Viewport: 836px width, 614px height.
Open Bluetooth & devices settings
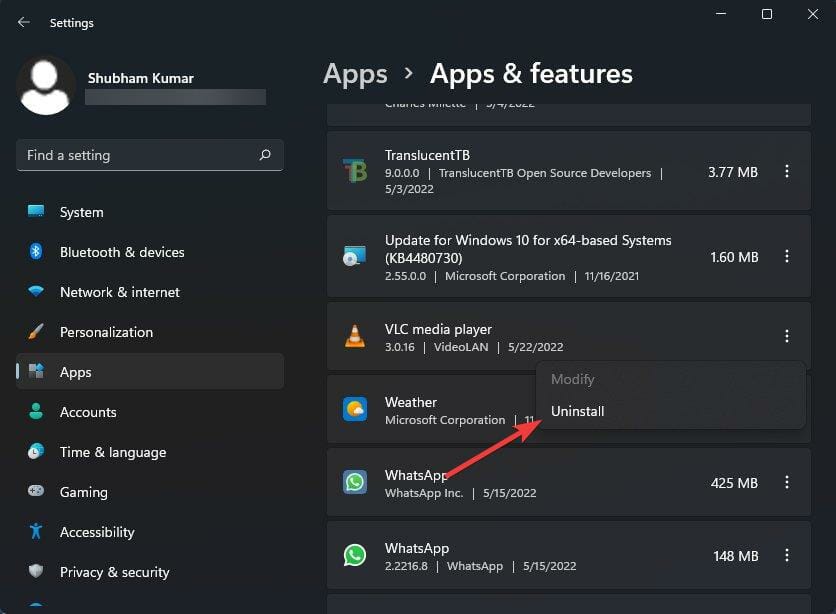(x=150, y=252)
